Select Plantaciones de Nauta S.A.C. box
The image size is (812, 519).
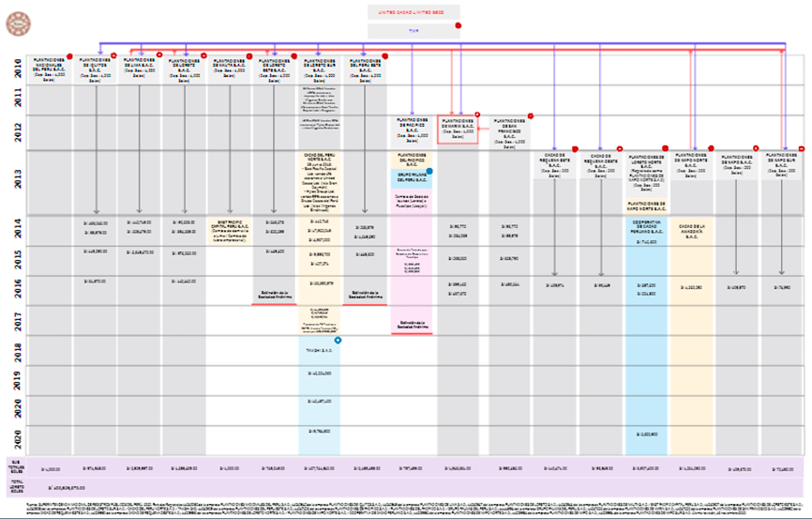[x=230, y=69]
